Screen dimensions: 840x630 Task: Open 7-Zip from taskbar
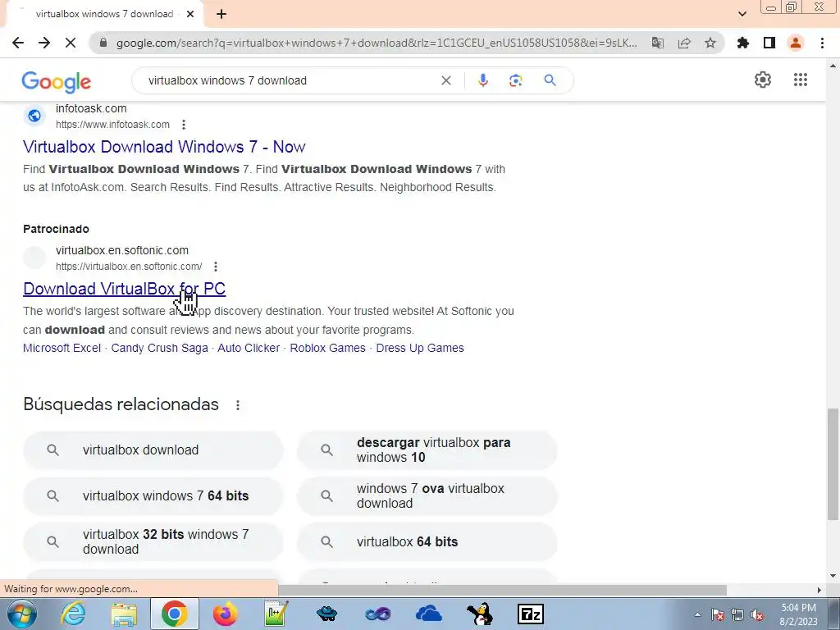click(x=531, y=614)
